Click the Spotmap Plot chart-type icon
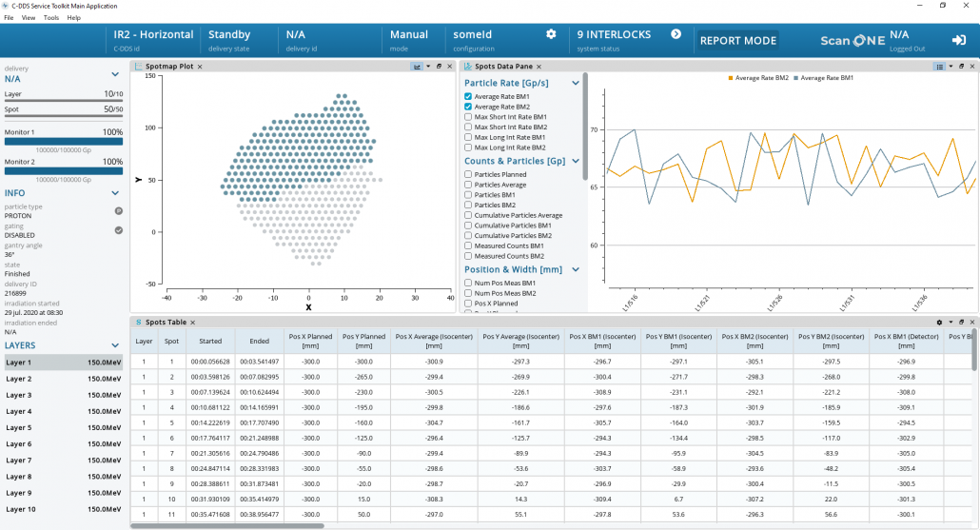 417,67
